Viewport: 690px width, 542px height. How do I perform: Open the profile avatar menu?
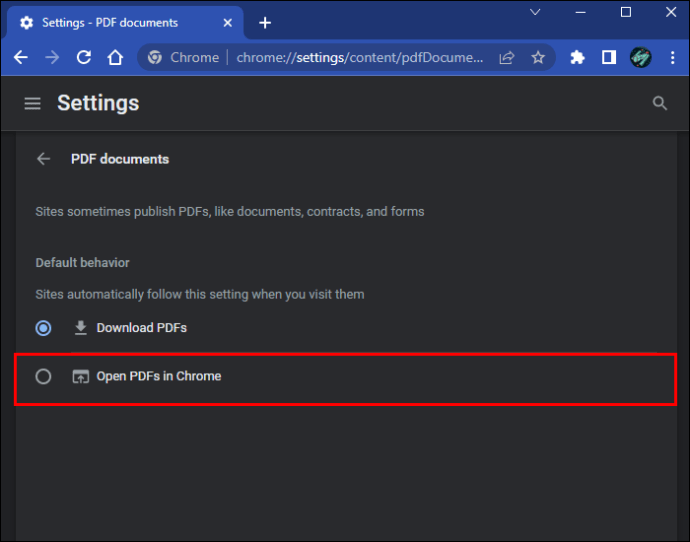(641, 57)
